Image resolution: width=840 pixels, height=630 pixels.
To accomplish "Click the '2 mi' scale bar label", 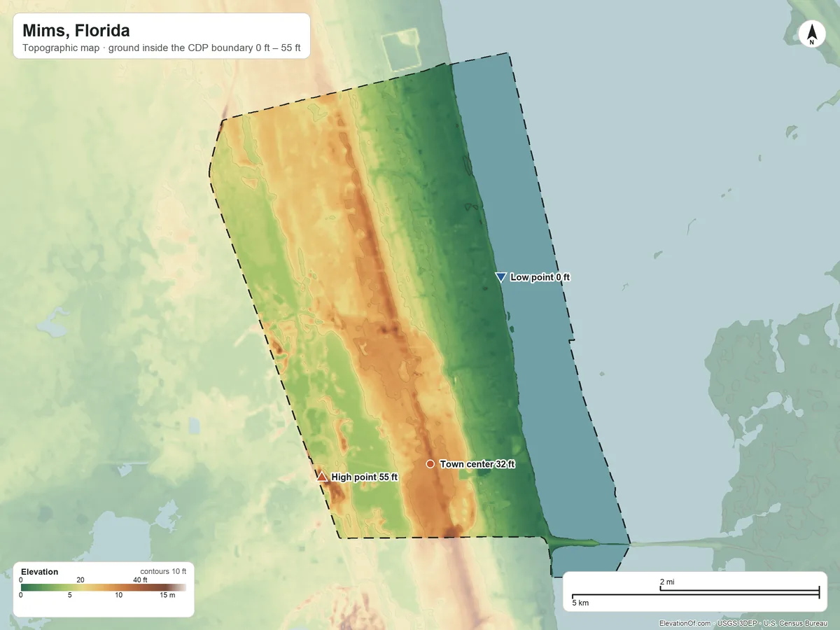I will coord(667,582).
